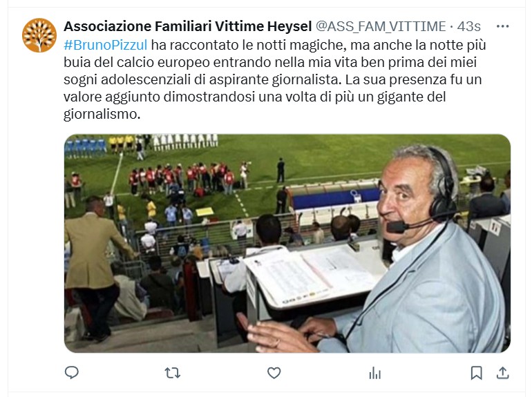Bookmark this tweet
The image size is (532, 397).
coord(476,373)
